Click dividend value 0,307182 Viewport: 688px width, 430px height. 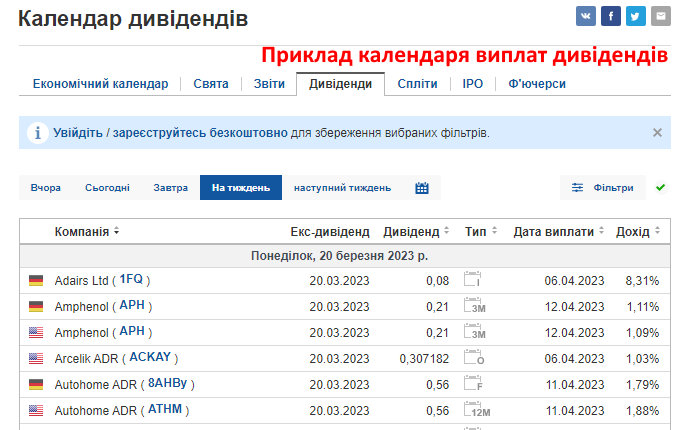pos(424,359)
